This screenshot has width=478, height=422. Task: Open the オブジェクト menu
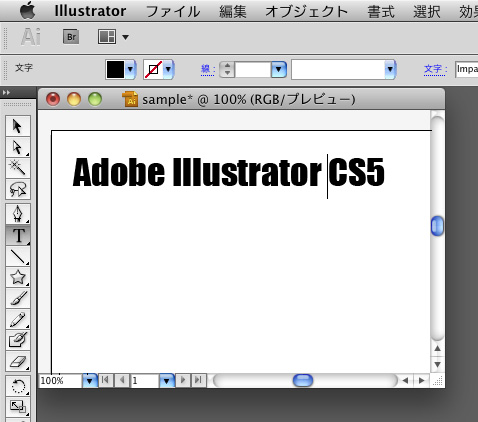[x=307, y=12]
